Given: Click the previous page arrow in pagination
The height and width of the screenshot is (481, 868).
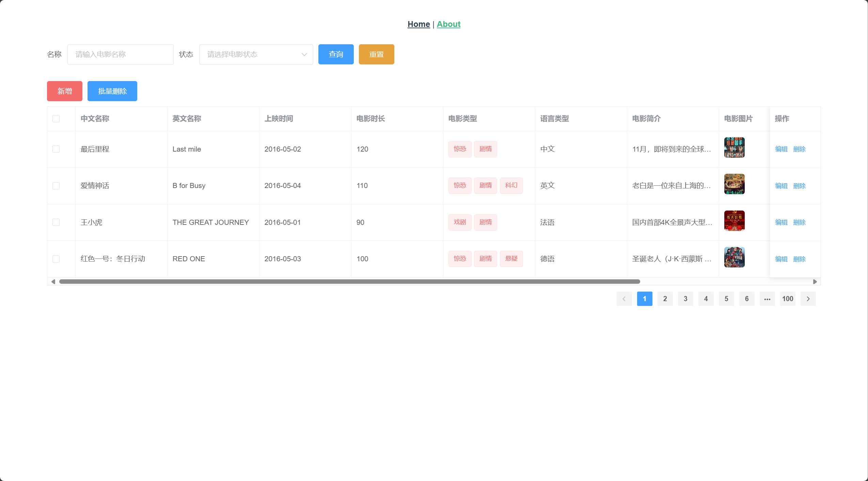Looking at the screenshot, I should [624, 299].
